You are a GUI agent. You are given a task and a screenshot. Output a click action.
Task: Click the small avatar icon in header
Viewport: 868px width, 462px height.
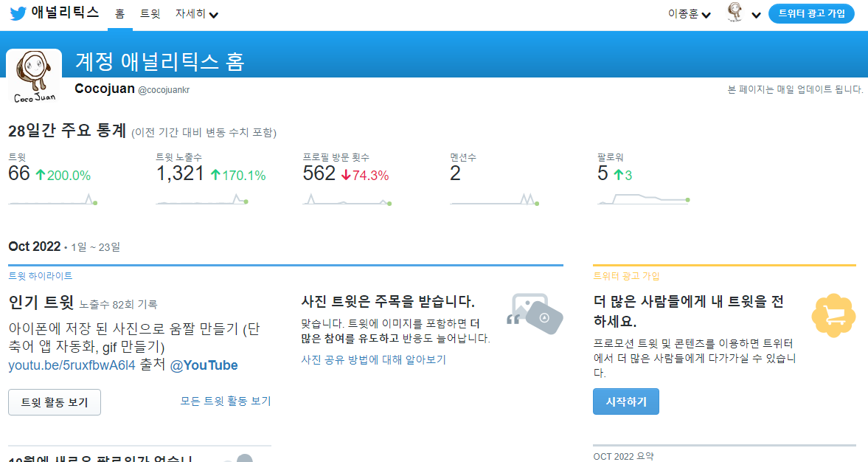[735, 13]
